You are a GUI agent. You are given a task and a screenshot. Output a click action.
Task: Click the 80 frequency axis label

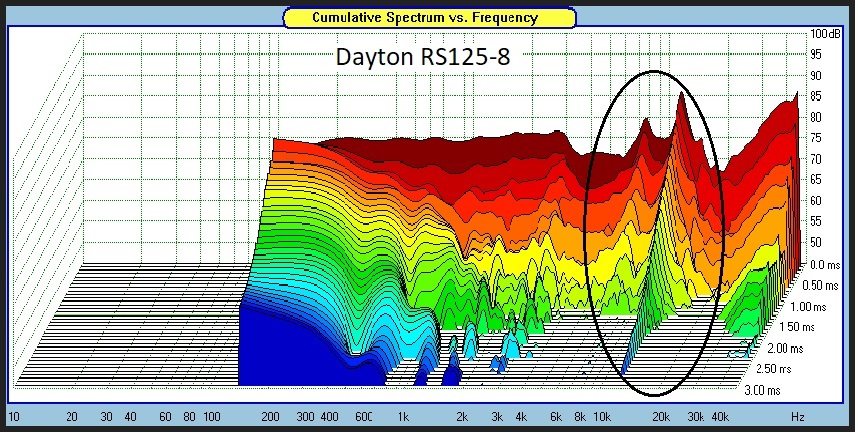(189, 417)
